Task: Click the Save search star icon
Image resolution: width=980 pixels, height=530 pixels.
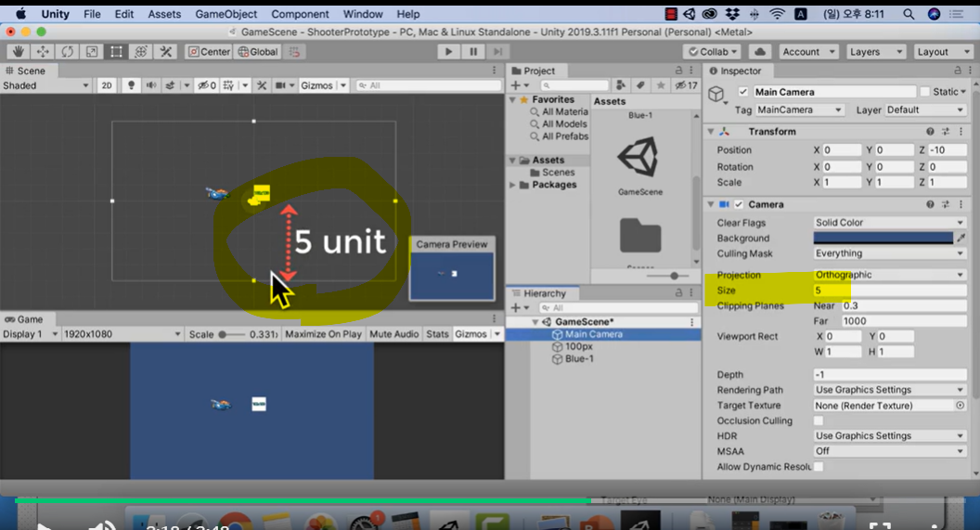Action: pos(661,85)
